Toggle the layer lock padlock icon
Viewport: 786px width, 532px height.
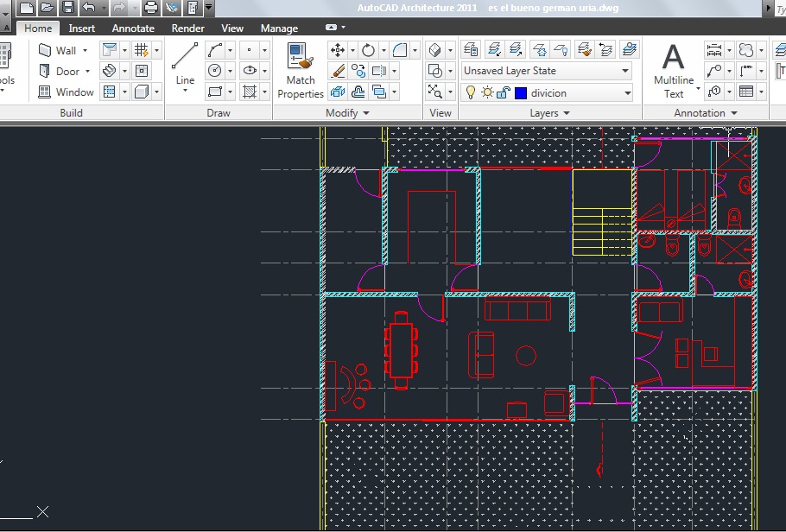pos(504,92)
